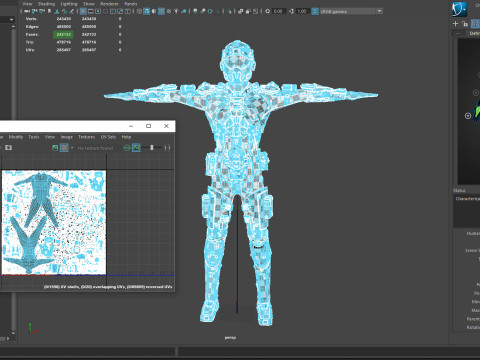Click the X-ray icon in the panel toolbar
The image size is (480, 360).
coord(240,11)
